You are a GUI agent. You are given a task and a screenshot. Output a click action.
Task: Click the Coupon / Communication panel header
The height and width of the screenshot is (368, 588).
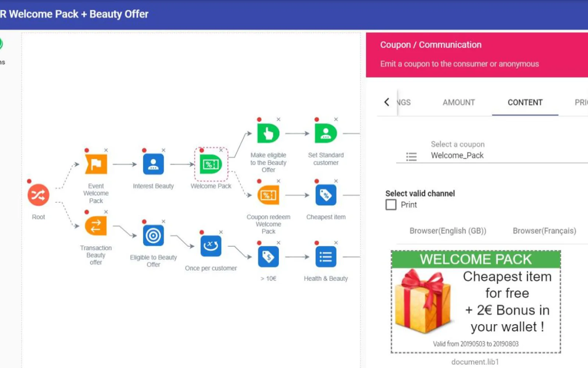click(x=477, y=55)
